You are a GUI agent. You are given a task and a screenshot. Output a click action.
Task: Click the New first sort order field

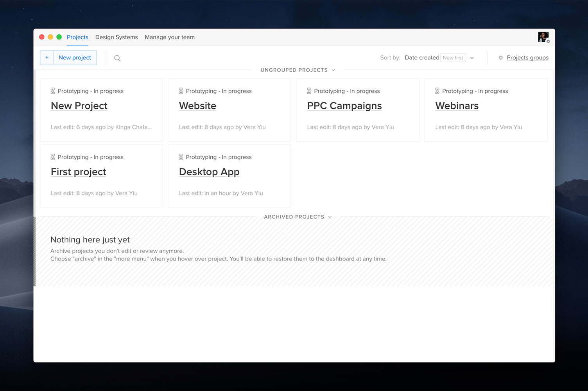coord(453,57)
